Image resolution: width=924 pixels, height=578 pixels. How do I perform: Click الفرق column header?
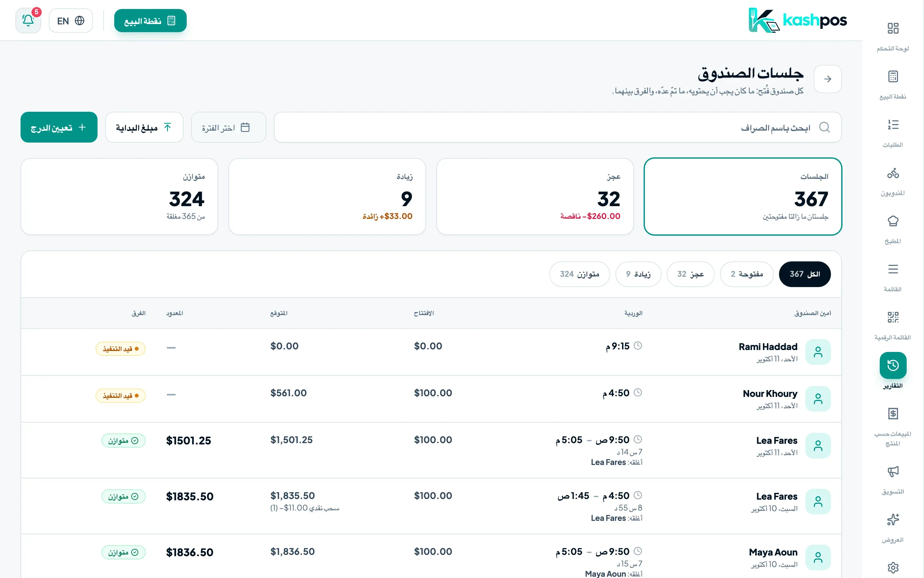139,313
